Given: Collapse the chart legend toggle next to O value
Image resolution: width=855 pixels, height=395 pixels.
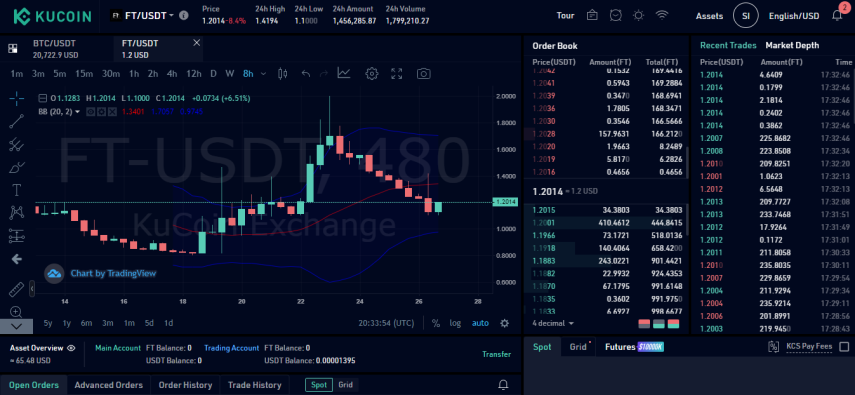Looking at the screenshot, I should point(43,99).
